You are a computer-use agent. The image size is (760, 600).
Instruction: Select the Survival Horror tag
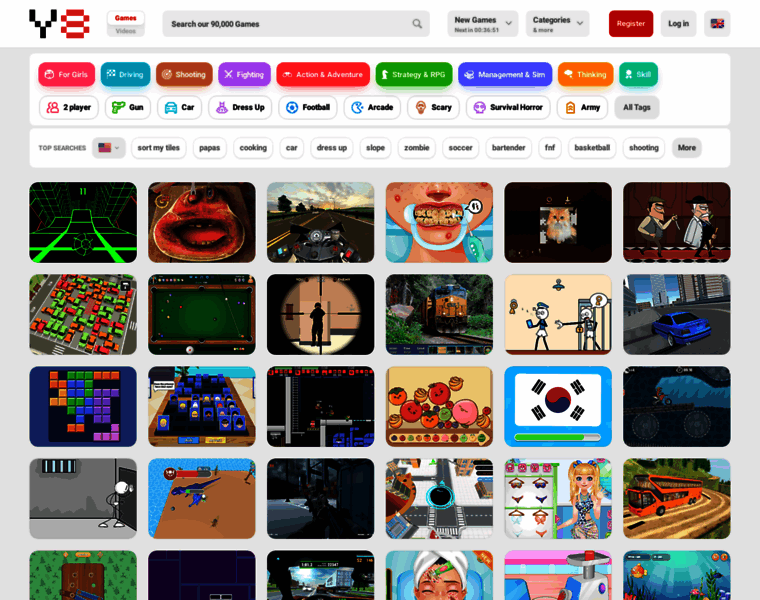click(508, 108)
